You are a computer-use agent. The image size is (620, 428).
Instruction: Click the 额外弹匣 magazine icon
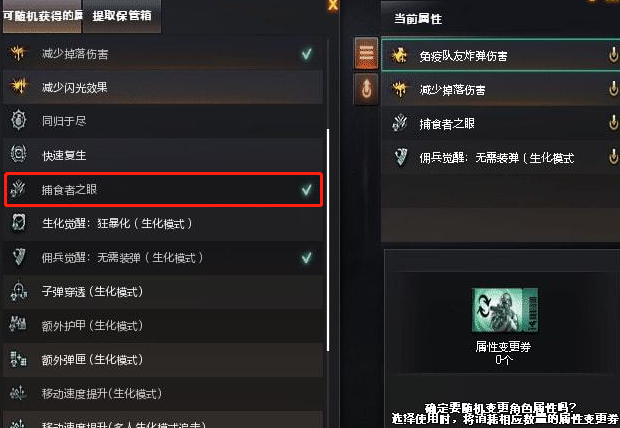coord(18,359)
